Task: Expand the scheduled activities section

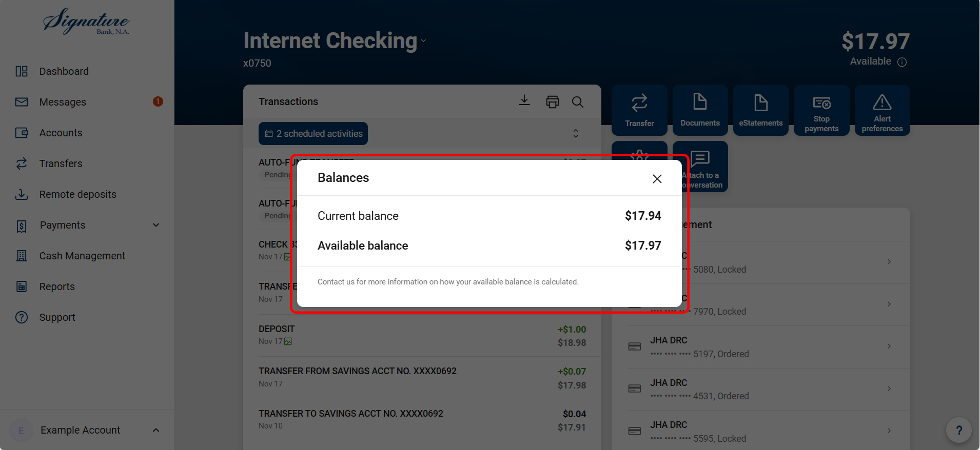Action: click(576, 133)
